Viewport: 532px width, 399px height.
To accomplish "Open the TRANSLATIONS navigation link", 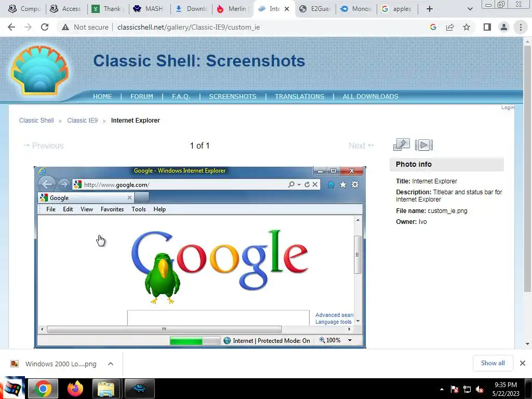I will tap(300, 96).
